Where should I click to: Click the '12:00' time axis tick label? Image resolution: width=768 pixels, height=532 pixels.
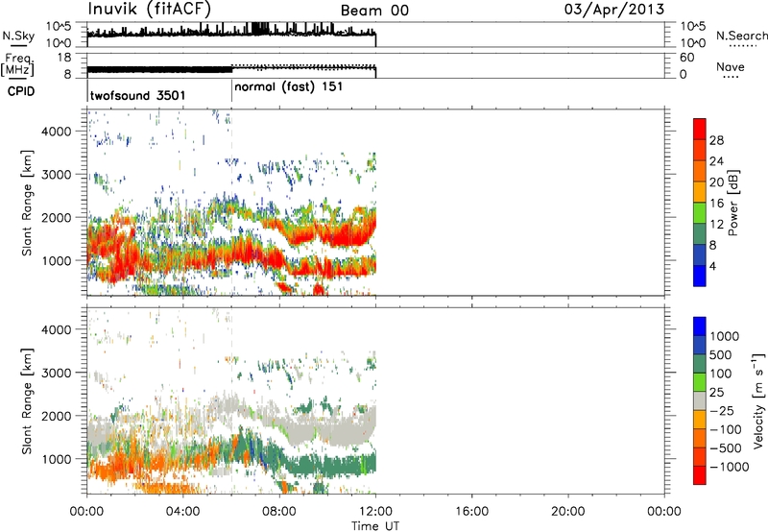(375, 512)
